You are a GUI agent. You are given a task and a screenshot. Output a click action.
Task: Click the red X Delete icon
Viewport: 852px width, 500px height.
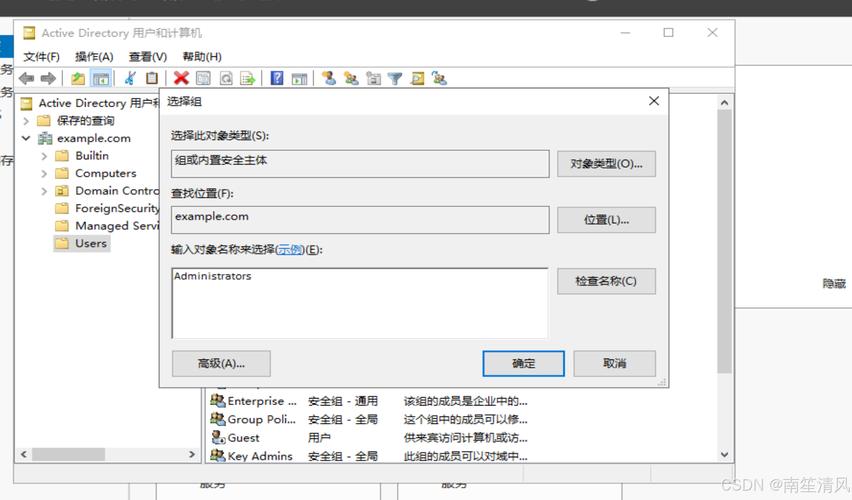[181, 79]
